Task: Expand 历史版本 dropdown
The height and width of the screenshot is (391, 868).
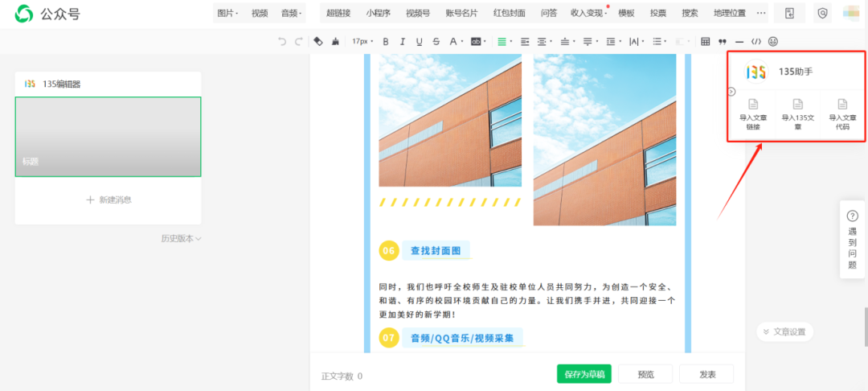Action: [181, 239]
